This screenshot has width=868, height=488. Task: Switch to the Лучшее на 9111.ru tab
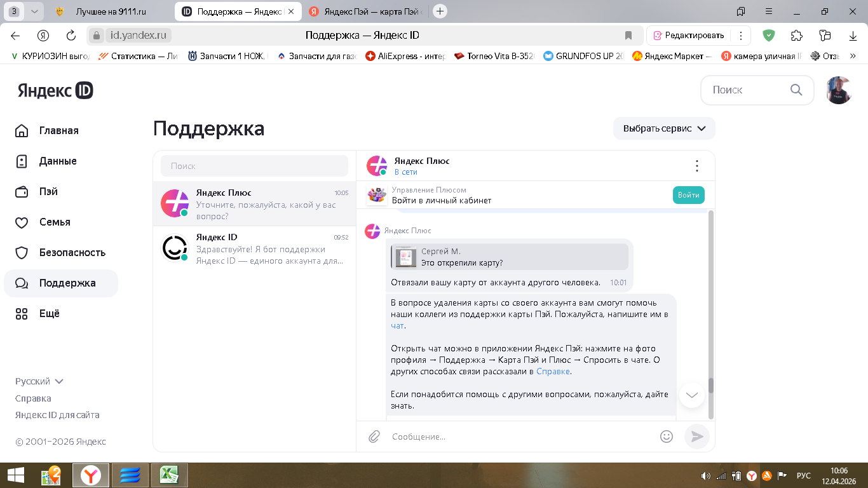point(111,11)
